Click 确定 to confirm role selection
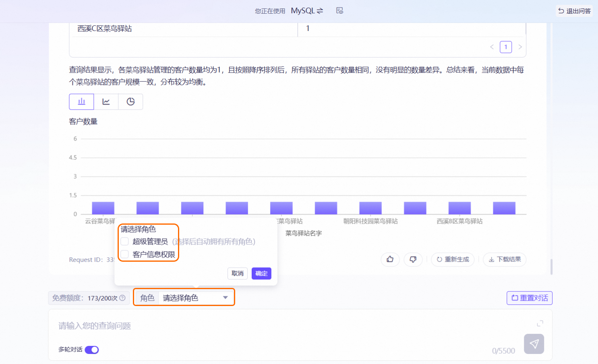 261,273
